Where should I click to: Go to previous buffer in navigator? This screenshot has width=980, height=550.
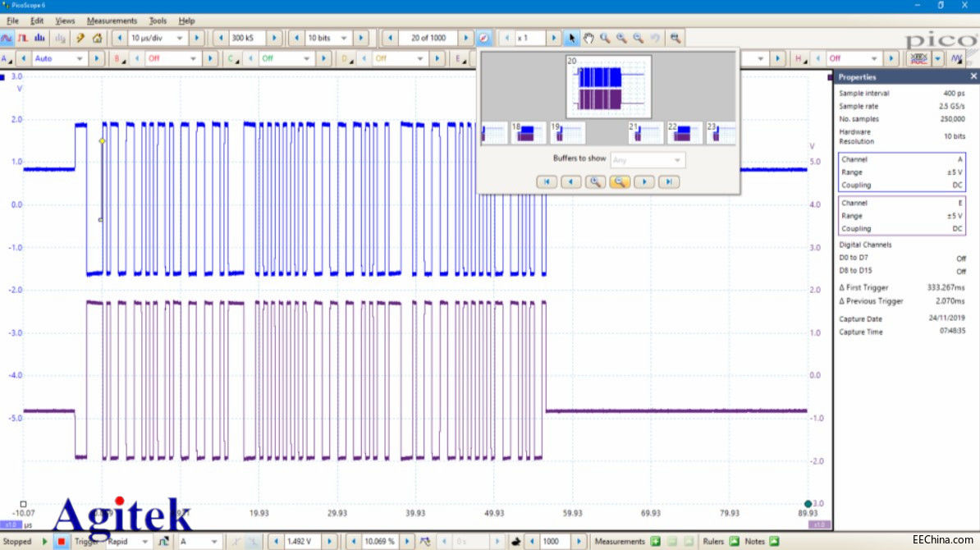tap(570, 182)
